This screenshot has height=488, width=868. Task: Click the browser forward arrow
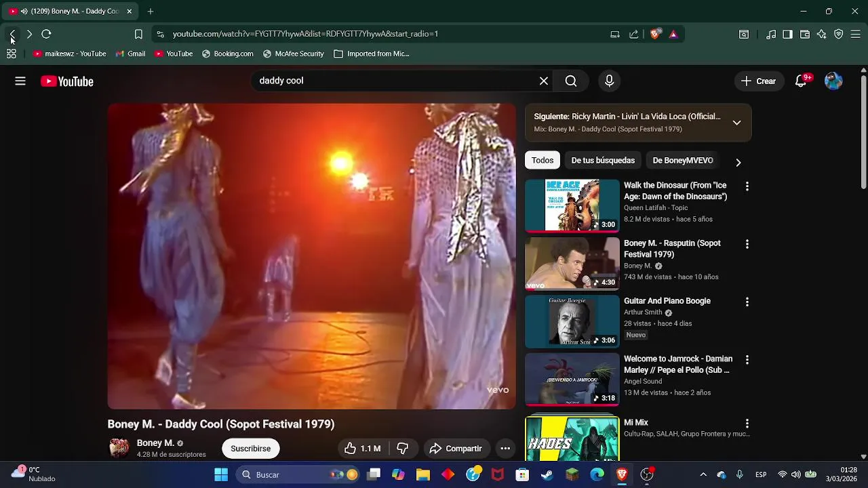point(29,34)
